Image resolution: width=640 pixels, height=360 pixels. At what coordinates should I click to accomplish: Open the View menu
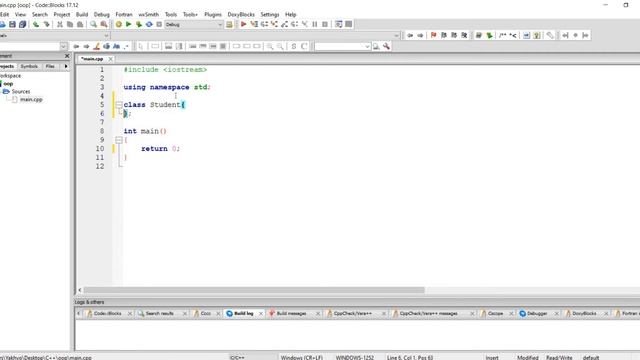coord(20,14)
